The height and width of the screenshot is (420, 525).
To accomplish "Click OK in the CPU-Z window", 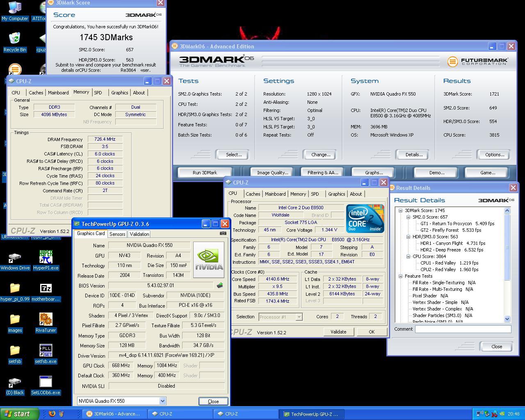I will [372, 332].
